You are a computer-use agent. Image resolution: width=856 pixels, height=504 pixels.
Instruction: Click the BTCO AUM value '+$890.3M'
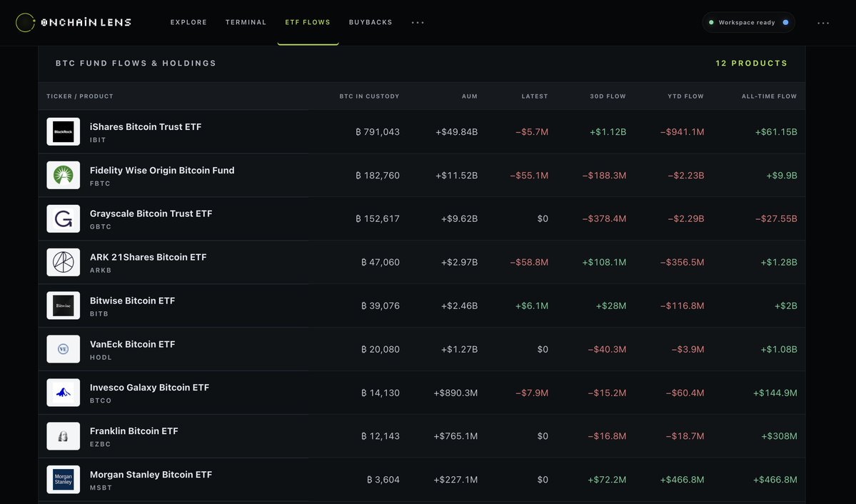point(455,393)
